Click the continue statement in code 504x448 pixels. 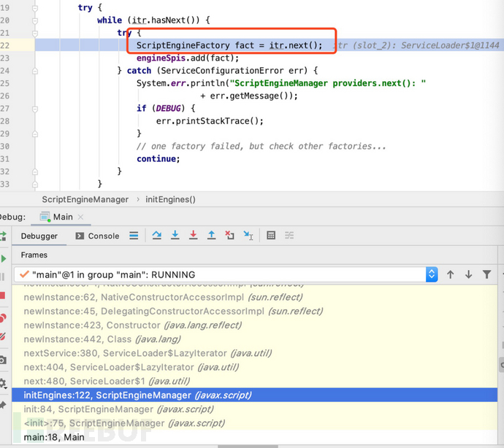click(159, 159)
